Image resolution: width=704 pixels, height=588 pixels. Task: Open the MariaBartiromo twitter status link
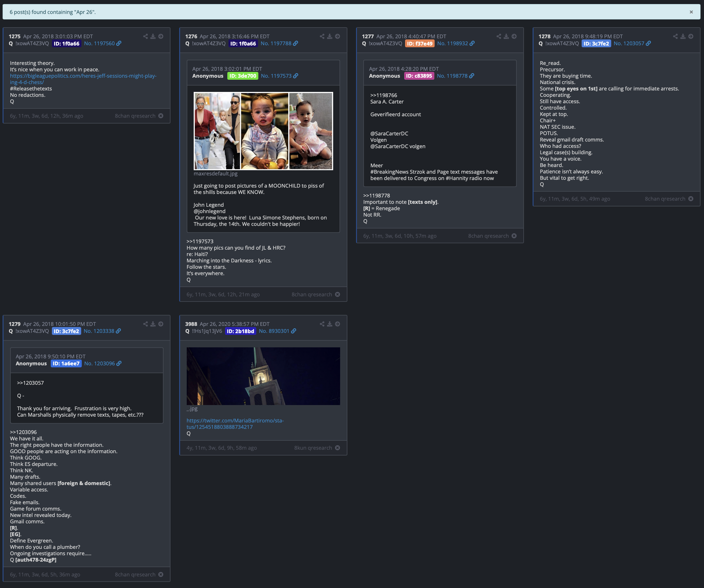pos(235,424)
